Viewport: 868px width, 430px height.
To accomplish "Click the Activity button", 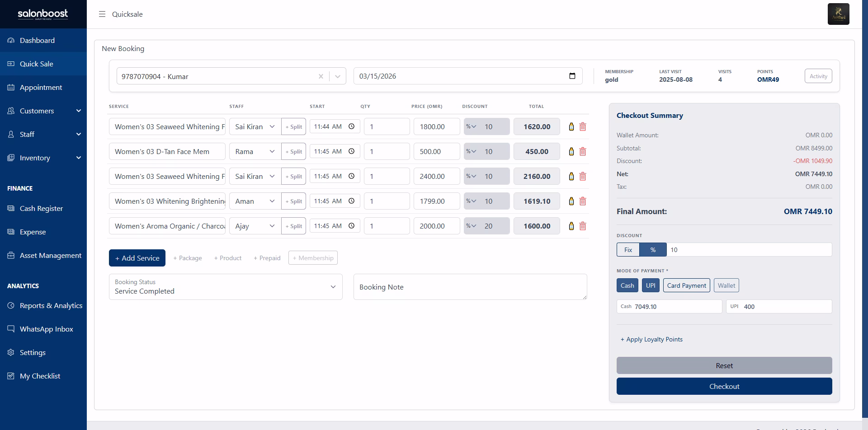I will (818, 76).
